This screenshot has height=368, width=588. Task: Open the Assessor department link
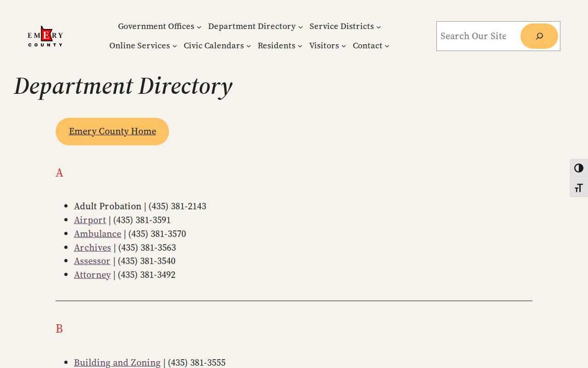point(92,261)
